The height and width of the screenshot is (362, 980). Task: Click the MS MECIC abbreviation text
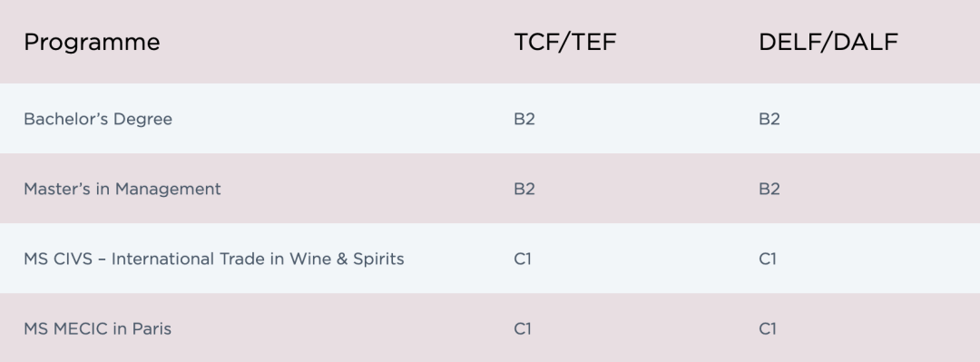(x=67, y=328)
